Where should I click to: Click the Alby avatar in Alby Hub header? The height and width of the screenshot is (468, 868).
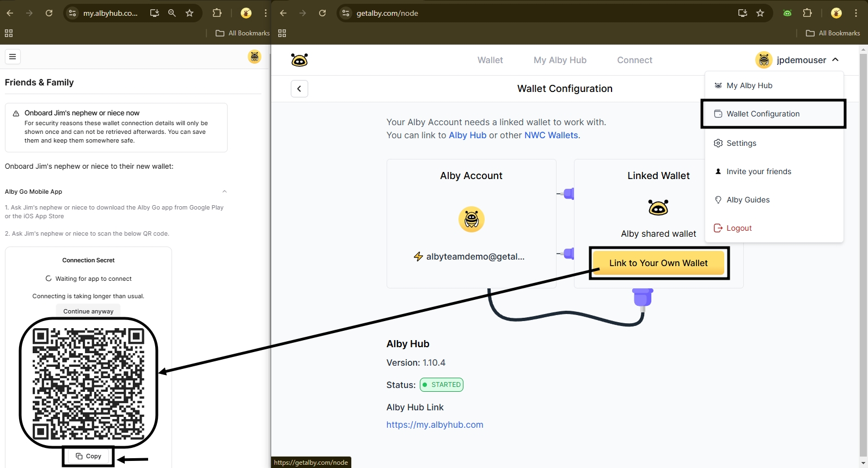tap(254, 57)
